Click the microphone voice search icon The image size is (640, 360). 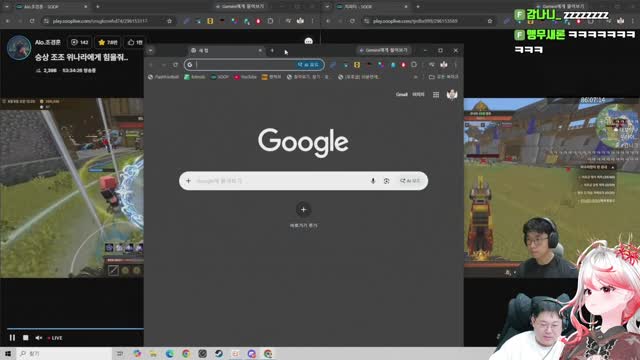click(x=373, y=181)
